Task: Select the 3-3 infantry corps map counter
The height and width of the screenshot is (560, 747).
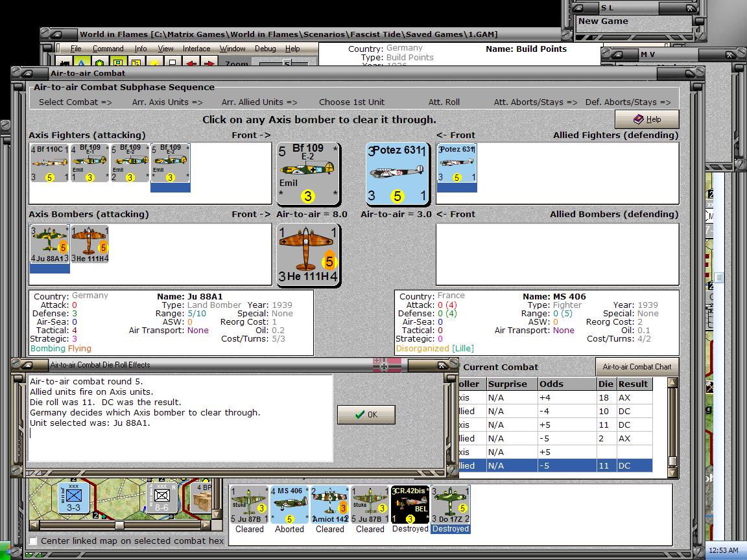Action: 73,498
